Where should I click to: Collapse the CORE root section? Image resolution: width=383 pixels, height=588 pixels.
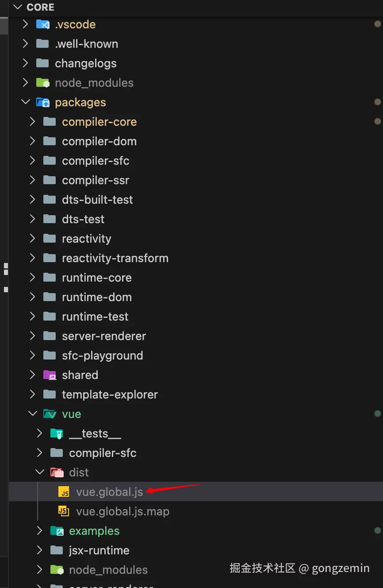click(x=18, y=8)
